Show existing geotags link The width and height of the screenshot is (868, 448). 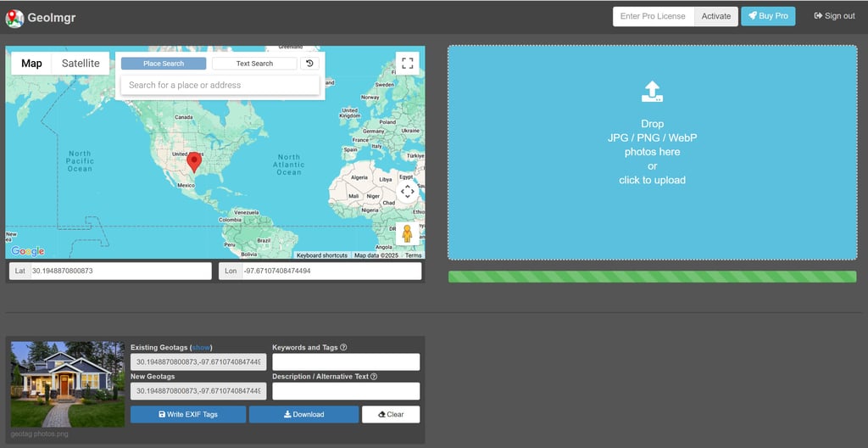click(x=201, y=348)
